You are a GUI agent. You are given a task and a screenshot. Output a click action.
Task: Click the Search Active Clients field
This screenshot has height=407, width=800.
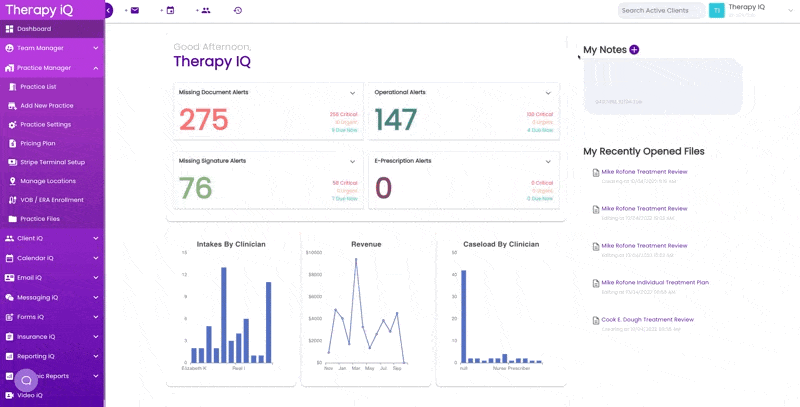(661, 10)
